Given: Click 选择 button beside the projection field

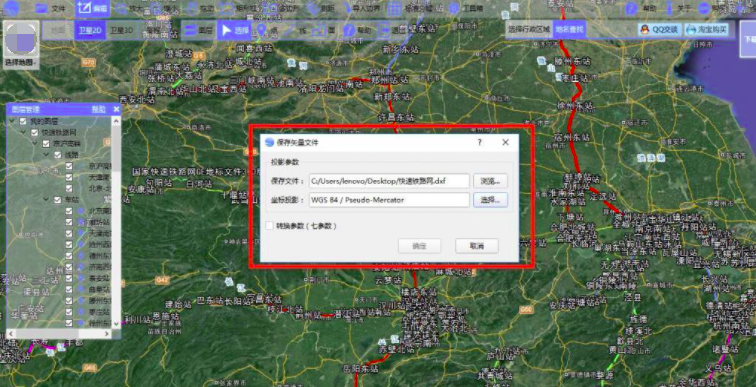Looking at the screenshot, I should 490,200.
